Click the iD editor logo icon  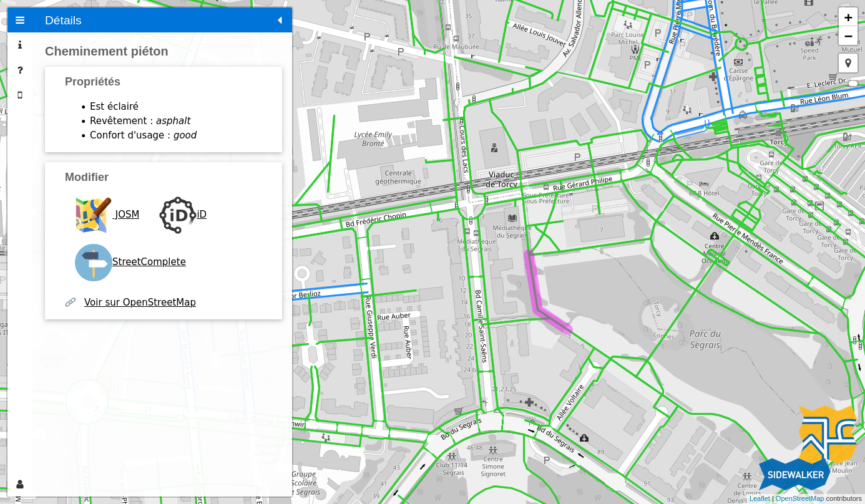(x=177, y=215)
